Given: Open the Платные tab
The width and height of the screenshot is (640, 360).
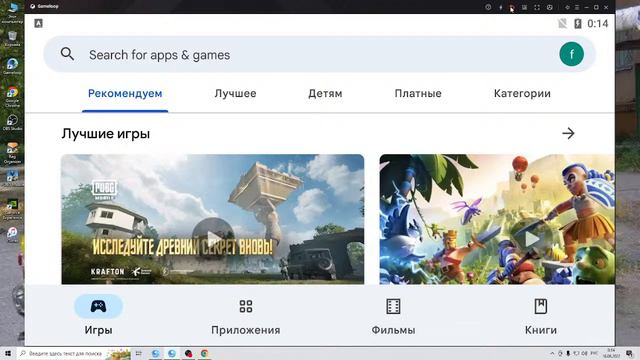Looking at the screenshot, I should pos(418,93).
